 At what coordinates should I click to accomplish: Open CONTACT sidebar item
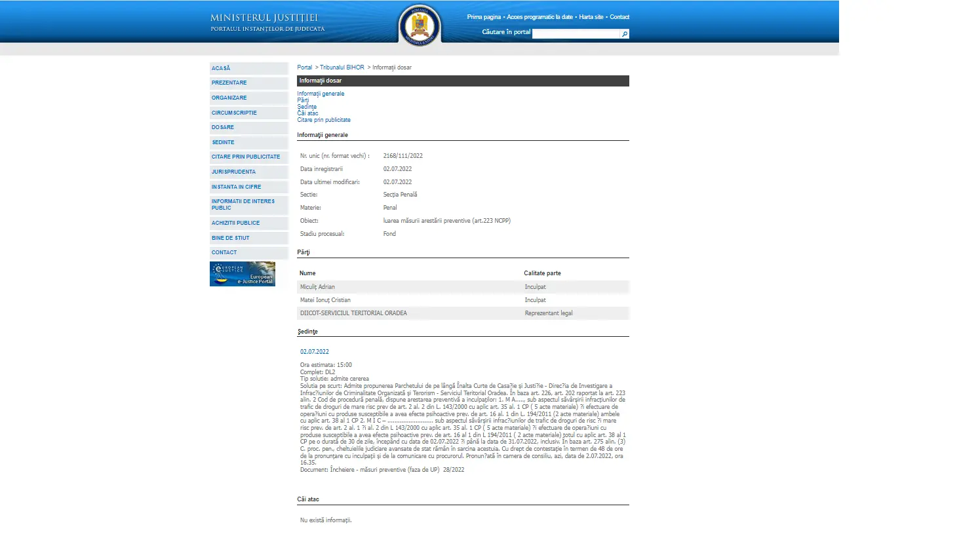coord(248,253)
